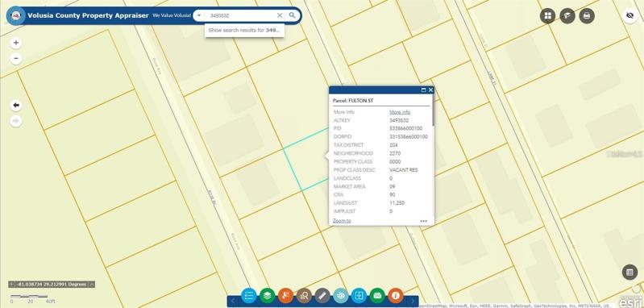The width and height of the screenshot is (644, 308).
Task: Open the Basemap Gallery grid icon
Action: click(547, 16)
